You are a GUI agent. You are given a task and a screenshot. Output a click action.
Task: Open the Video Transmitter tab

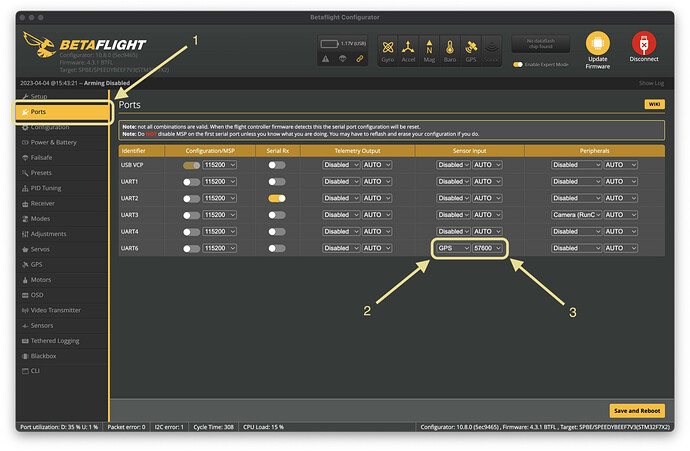[x=62, y=310]
